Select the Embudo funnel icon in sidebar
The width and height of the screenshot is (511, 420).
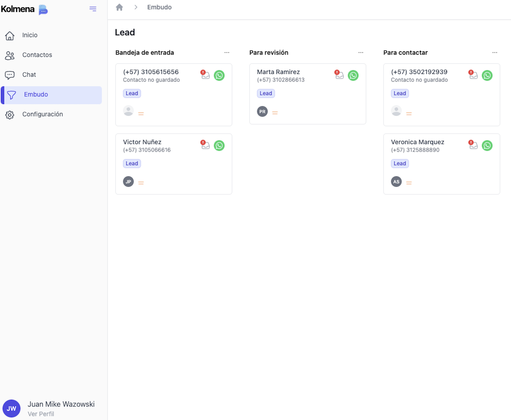pyautogui.click(x=12, y=95)
